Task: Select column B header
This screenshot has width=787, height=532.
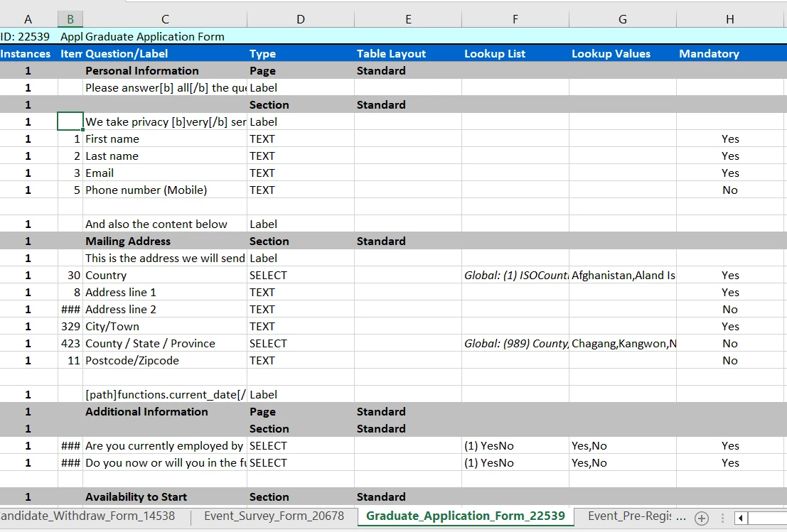Action: pyautogui.click(x=70, y=19)
